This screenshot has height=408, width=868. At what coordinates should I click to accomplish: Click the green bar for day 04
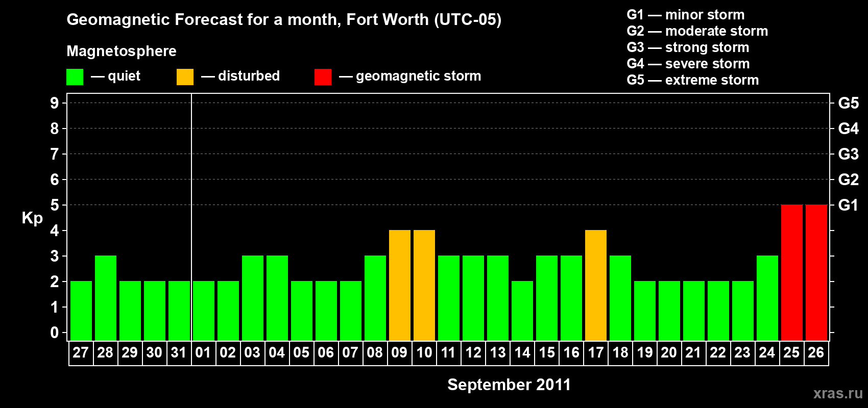[x=277, y=298]
